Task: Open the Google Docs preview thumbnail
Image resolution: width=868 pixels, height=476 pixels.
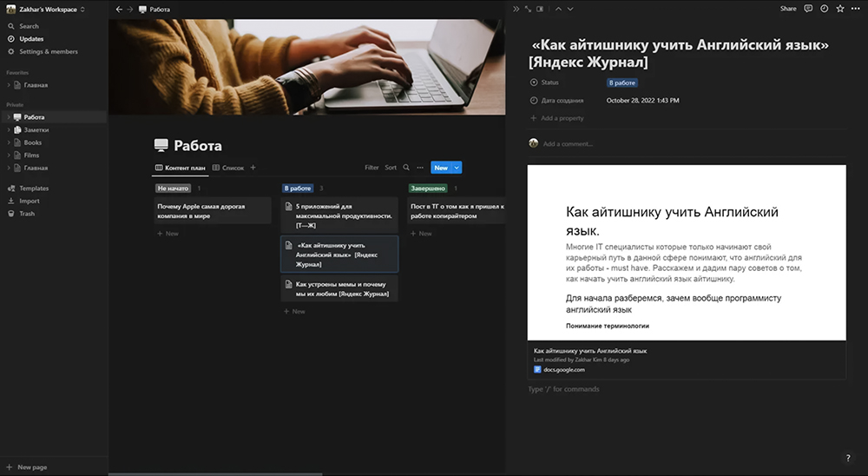Action: (x=686, y=252)
